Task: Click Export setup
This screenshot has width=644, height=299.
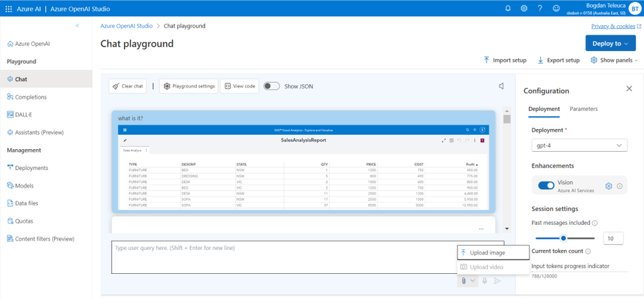Action: point(559,60)
